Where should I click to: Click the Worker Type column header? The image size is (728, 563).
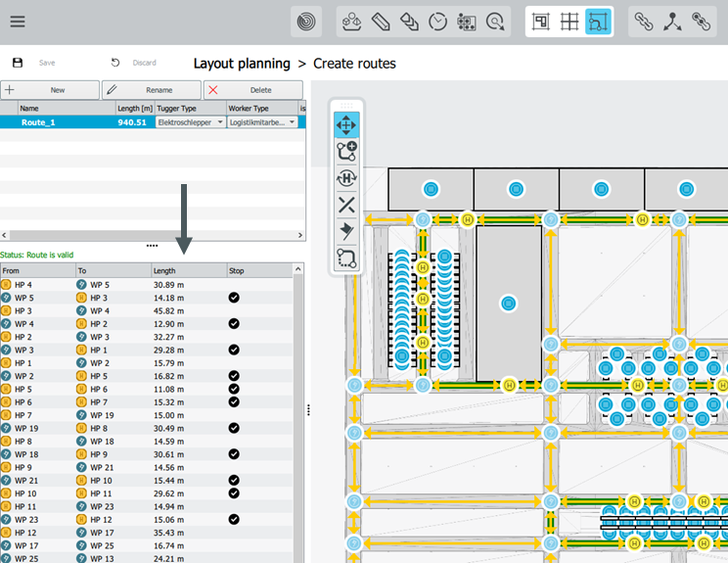[x=262, y=109]
